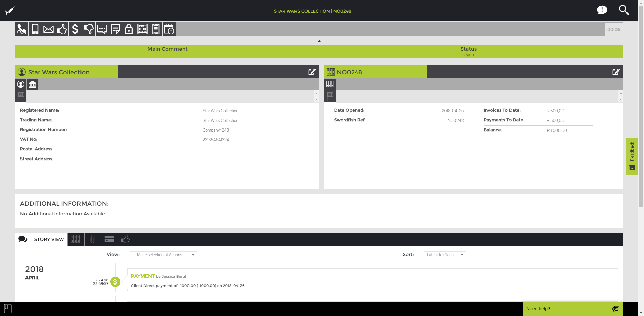The height and width of the screenshot is (316, 644).
Task: Open the Feedback side tab
Action: 632,156
